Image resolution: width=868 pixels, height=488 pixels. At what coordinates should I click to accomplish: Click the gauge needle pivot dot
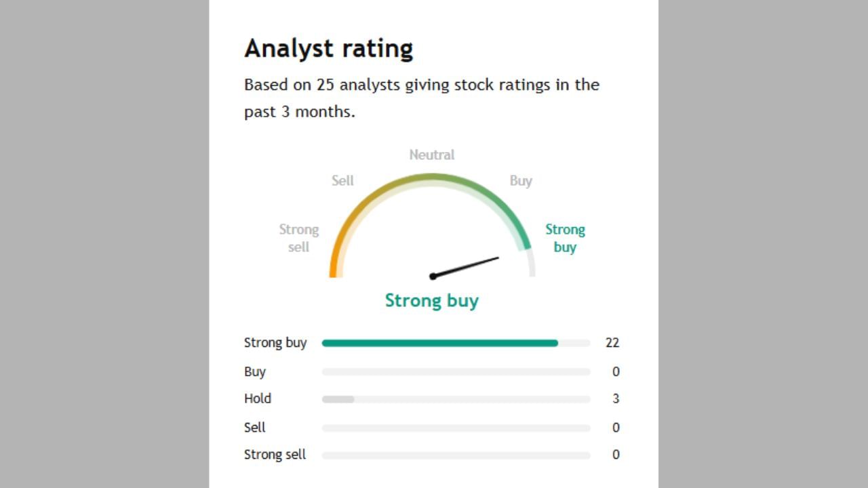pos(433,277)
